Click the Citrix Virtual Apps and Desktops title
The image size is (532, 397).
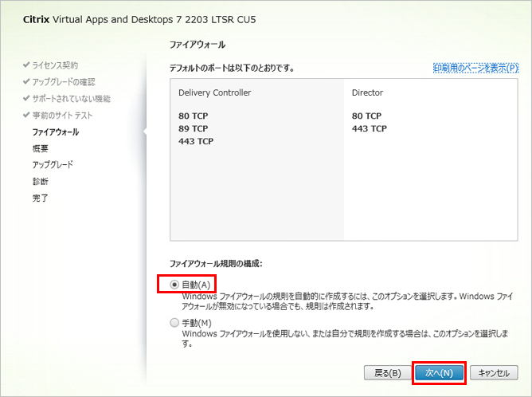click(139, 20)
